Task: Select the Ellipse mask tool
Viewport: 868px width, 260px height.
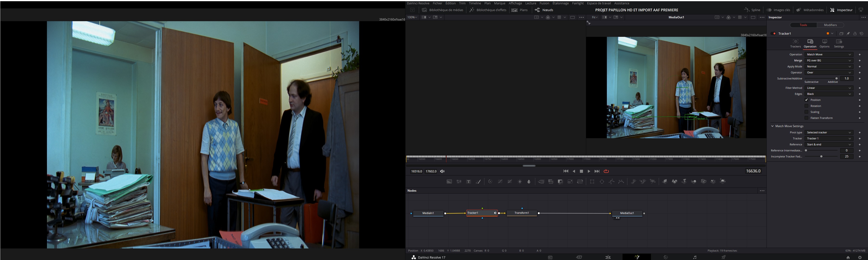Action: pyautogui.click(x=602, y=182)
